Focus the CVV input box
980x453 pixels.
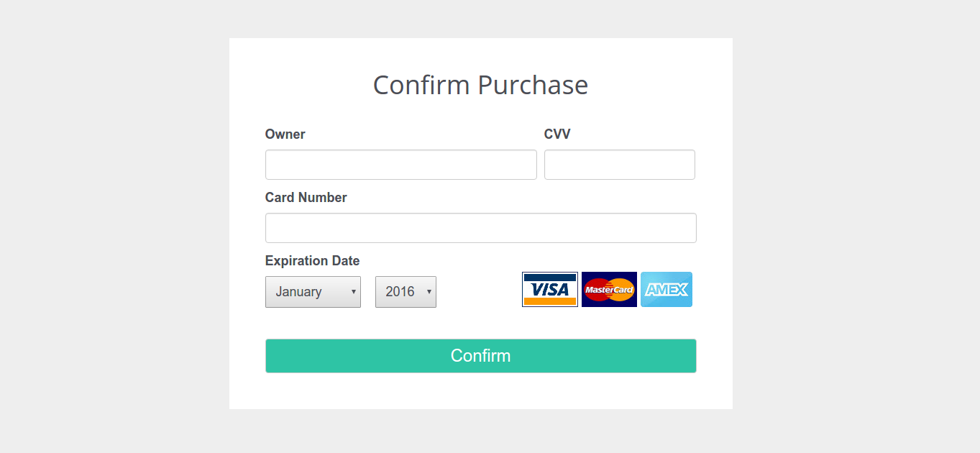pyautogui.click(x=619, y=164)
